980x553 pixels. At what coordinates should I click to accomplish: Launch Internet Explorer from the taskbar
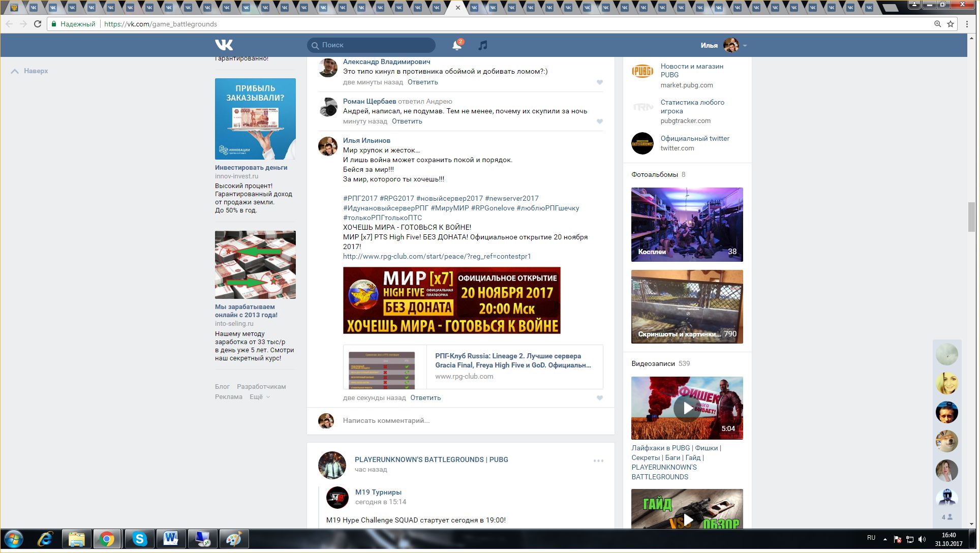[x=45, y=539]
